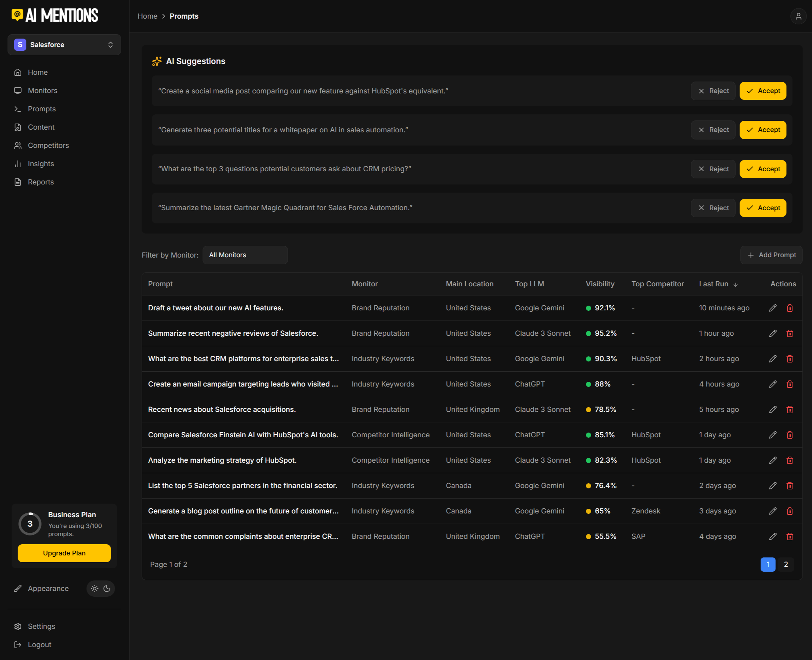Delete the 'Draft a tweet' prompt
This screenshot has height=660, width=812.
point(790,308)
